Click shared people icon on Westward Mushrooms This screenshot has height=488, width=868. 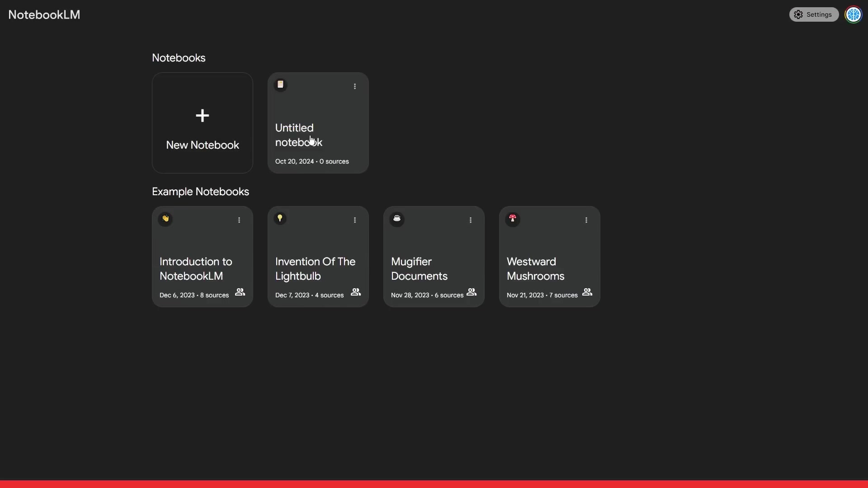(x=587, y=292)
